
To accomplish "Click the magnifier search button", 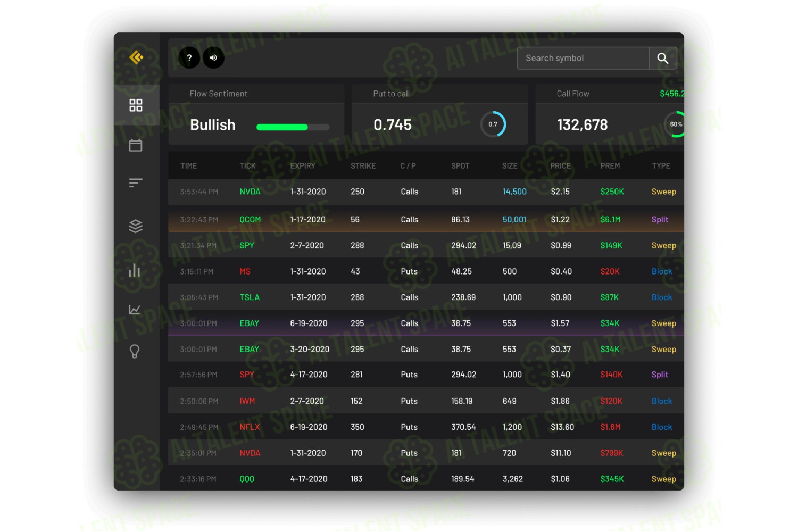I will (x=663, y=58).
